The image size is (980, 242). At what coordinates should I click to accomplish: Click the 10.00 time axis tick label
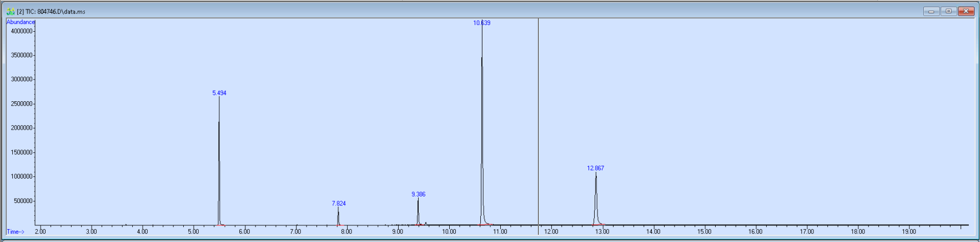pyautogui.click(x=449, y=231)
